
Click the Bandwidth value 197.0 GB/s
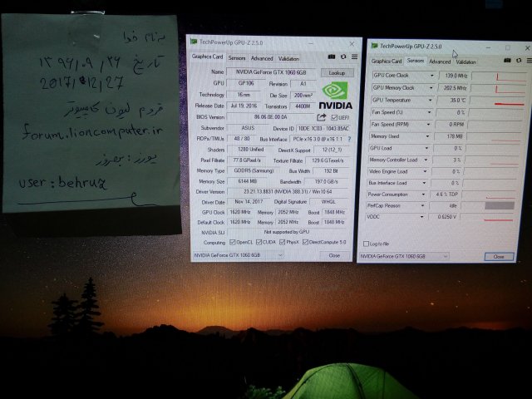pos(327,182)
